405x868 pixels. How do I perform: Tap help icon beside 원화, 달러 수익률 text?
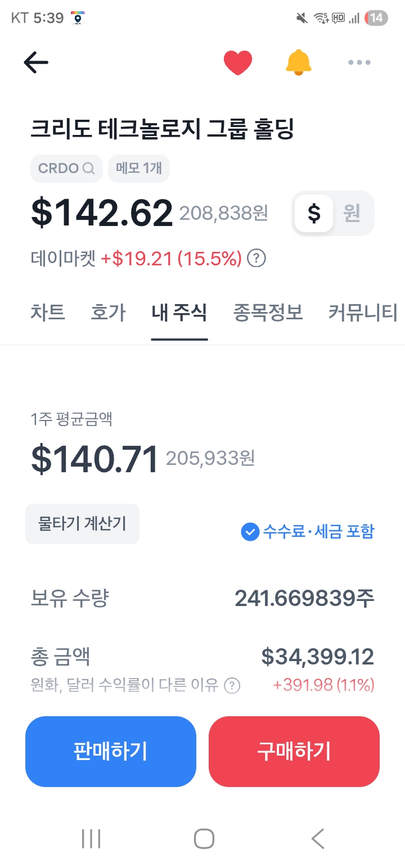(232, 686)
